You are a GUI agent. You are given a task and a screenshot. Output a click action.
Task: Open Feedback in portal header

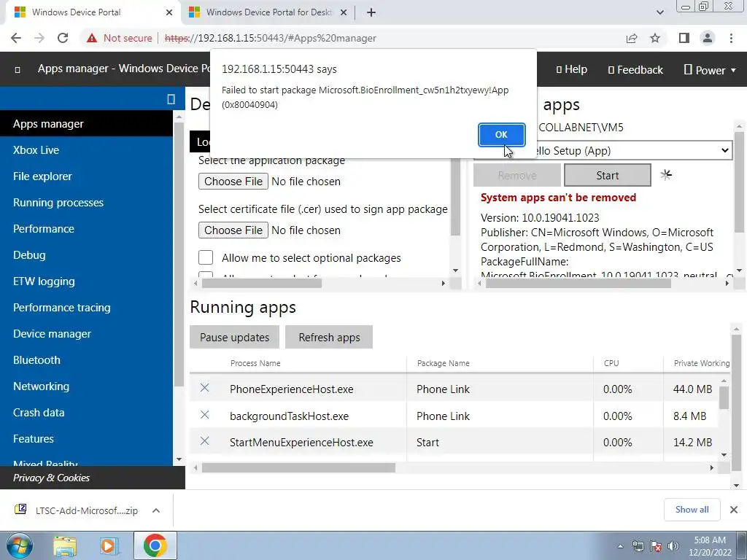pyautogui.click(x=635, y=69)
